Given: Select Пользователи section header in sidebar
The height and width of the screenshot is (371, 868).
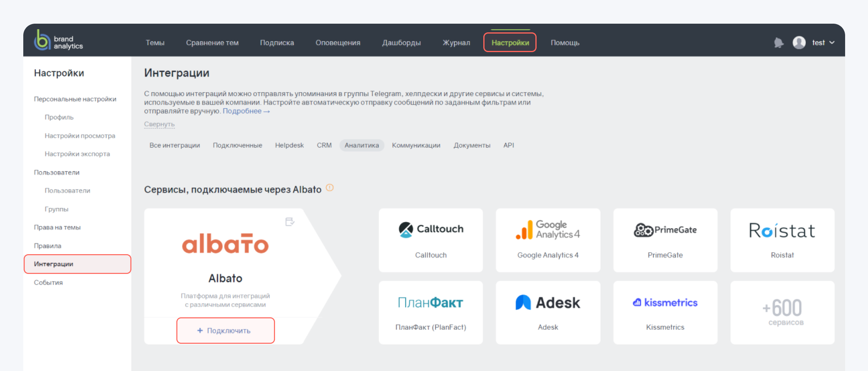Looking at the screenshot, I should 57,172.
